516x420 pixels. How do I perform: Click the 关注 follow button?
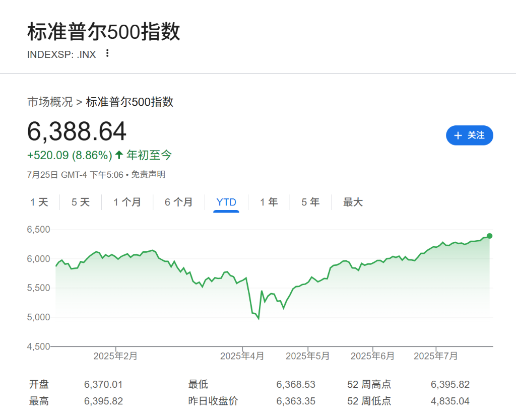470,135
